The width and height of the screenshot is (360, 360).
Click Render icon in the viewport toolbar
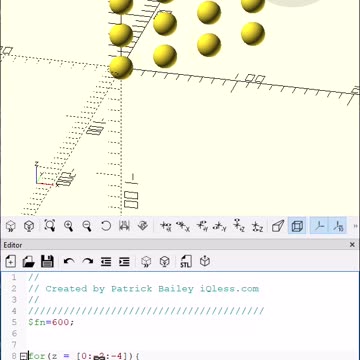29,226
